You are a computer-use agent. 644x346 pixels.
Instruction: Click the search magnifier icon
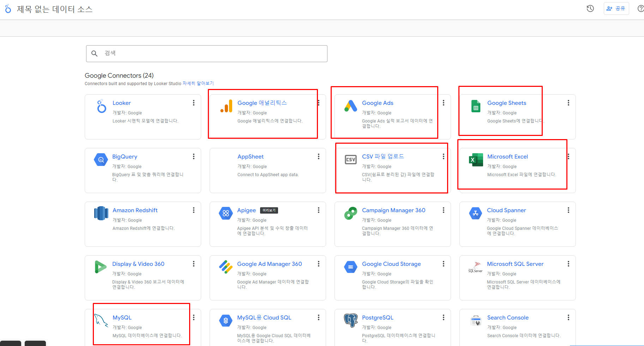[94, 53]
